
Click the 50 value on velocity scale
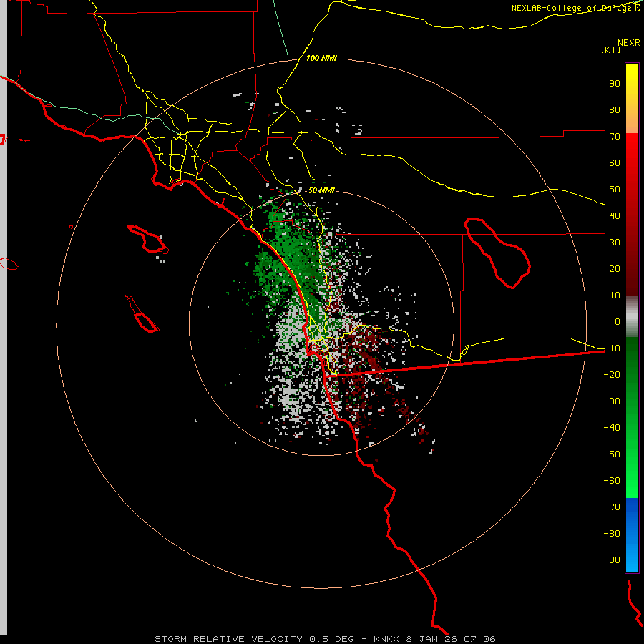(615, 190)
